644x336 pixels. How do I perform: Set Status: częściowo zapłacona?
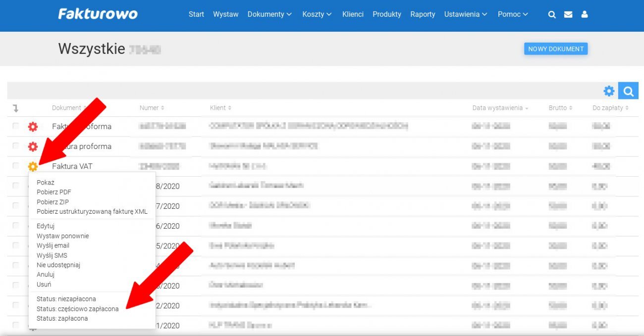[x=78, y=309]
